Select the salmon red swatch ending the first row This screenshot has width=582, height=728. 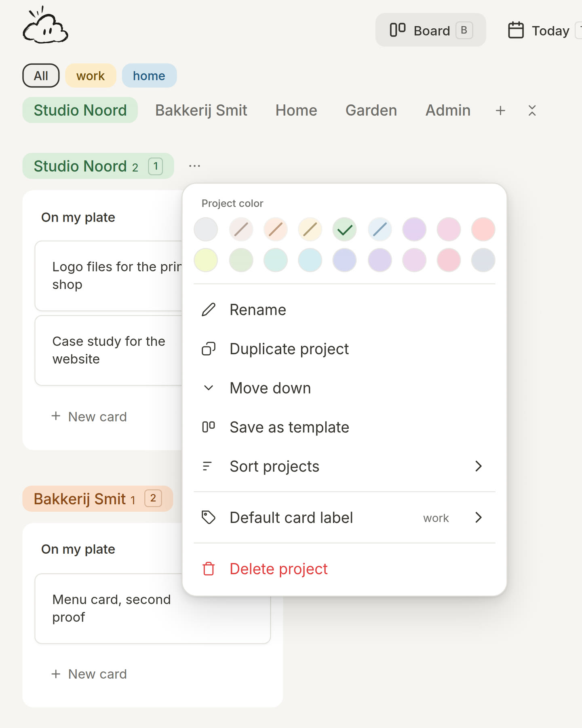click(483, 230)
